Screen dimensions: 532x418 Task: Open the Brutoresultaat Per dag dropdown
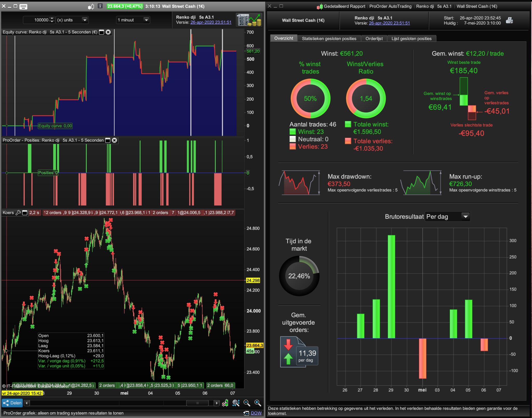pos(465,217)
